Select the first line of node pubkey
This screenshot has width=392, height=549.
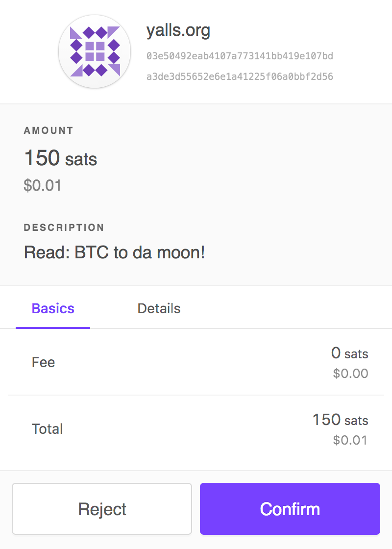click(240, 56)
